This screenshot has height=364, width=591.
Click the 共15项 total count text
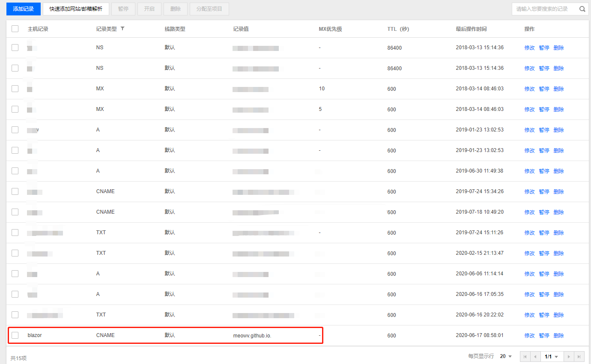click(18, 358)
